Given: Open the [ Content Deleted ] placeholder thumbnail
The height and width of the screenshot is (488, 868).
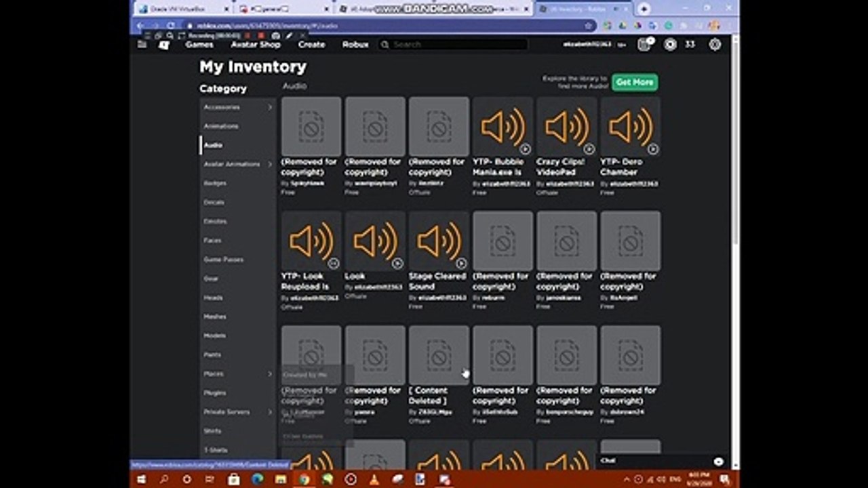Looking at the screenshot, I should [439, 355].
